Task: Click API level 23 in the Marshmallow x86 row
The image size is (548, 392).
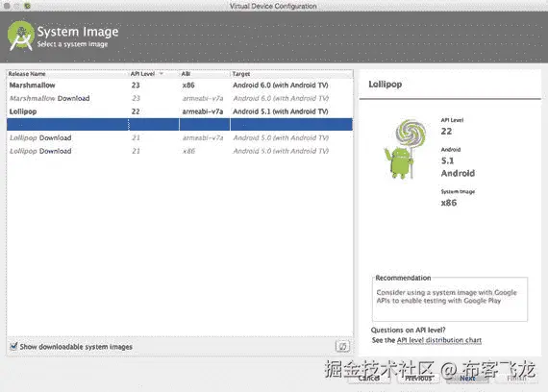Action: point(136,85)
